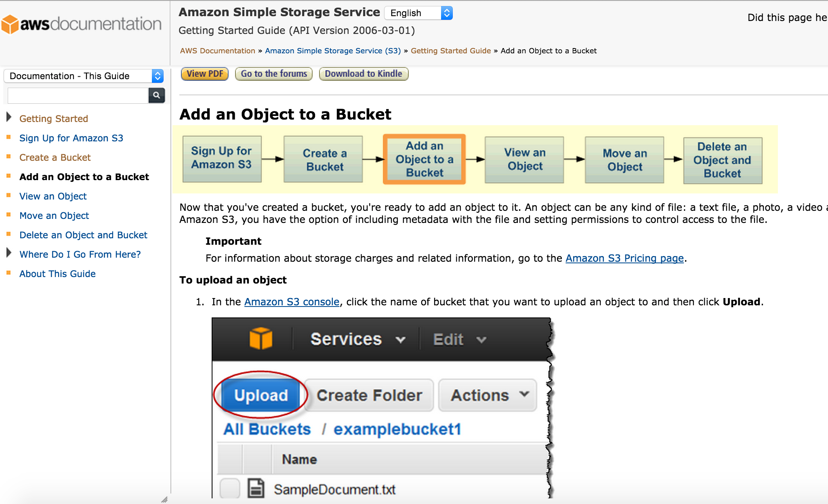Click the 'View an Object' flow diagram box
828x504 pixels.
click(x=524, y=159)
